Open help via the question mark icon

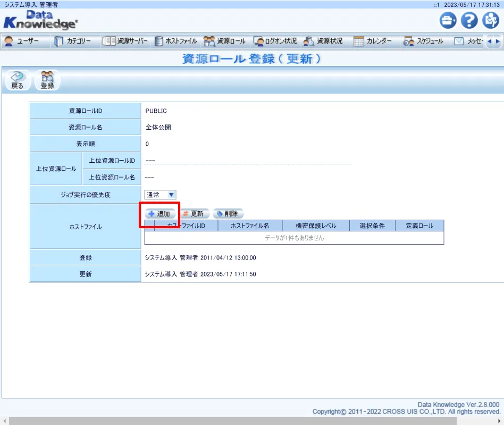click(469, 21)
